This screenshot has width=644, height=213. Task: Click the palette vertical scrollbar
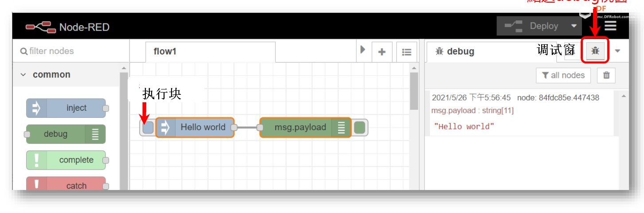(x=124, y=131)
